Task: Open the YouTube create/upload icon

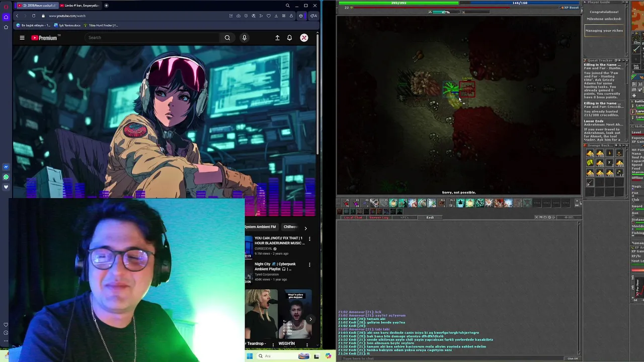Action: [277, 38]
